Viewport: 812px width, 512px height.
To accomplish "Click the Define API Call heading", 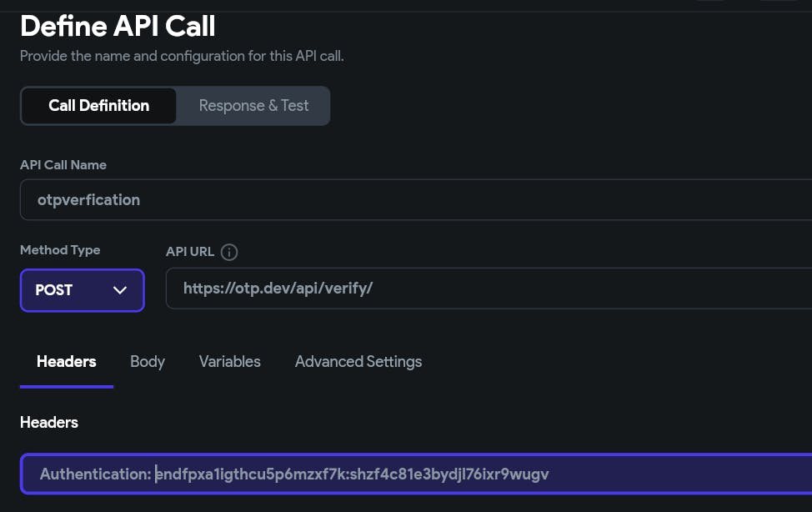I will coord(118,27).
